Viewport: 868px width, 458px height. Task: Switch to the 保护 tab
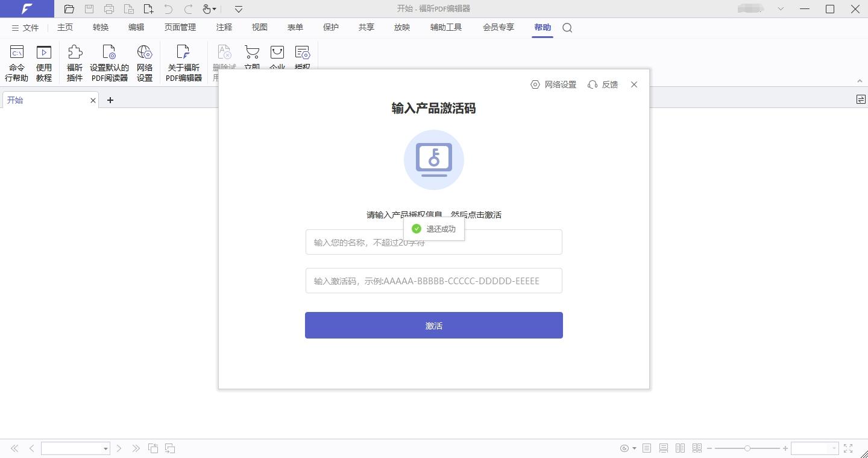click(x=331, y=27)
